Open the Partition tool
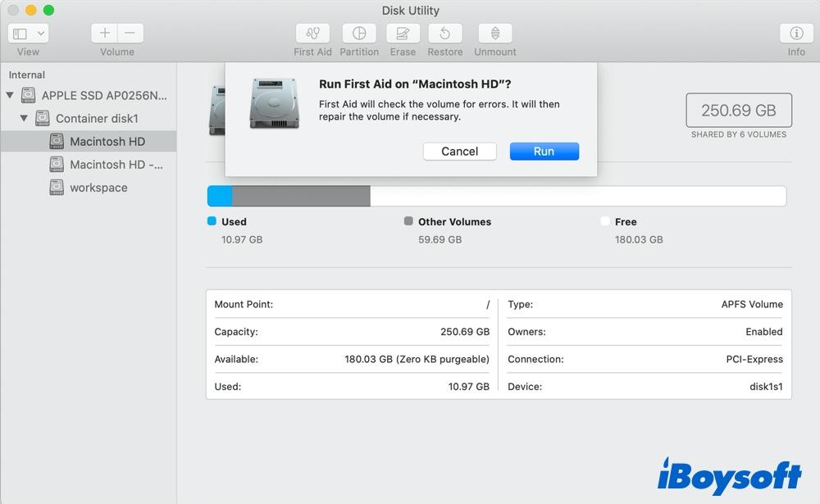Screen dimensions: 820x504 tap(358, 34)
